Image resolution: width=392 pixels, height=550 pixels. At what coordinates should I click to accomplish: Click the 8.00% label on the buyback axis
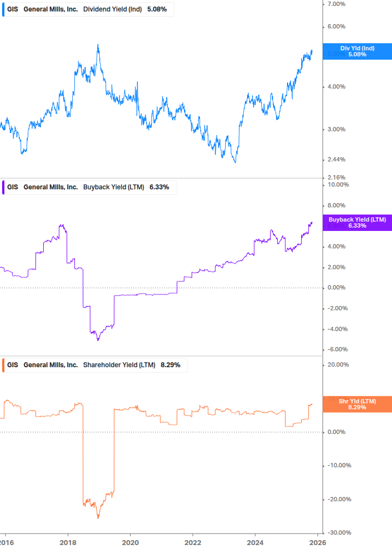(x=337, y=206)
